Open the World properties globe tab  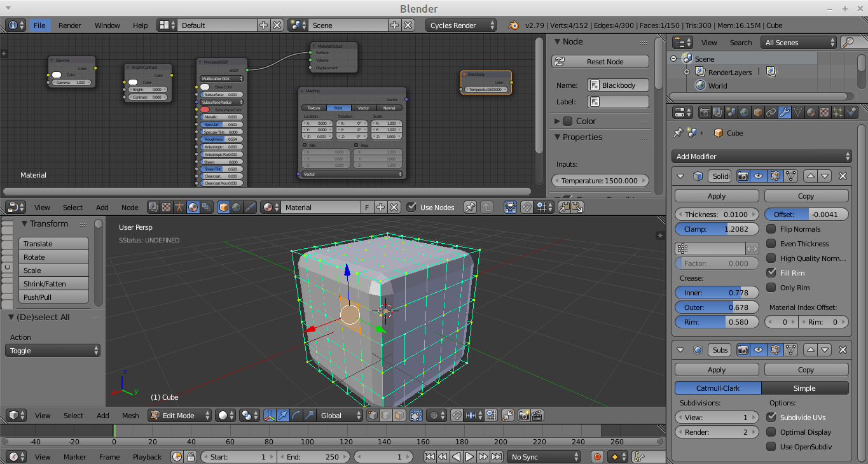point(744,113)
